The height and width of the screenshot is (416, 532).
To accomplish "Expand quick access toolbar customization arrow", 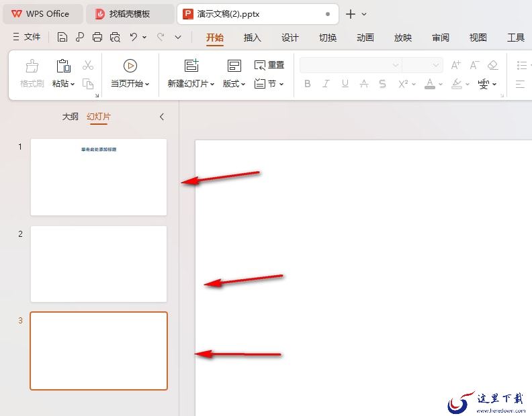I will [178, 37].
